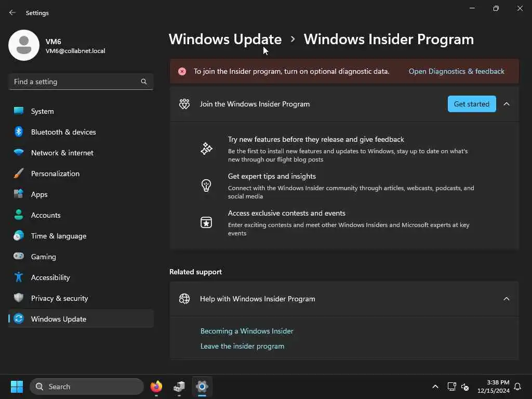Go to Network & internet settings
Image resolution: width=532 pixels, height=399 pixels.
click(81, 153)
